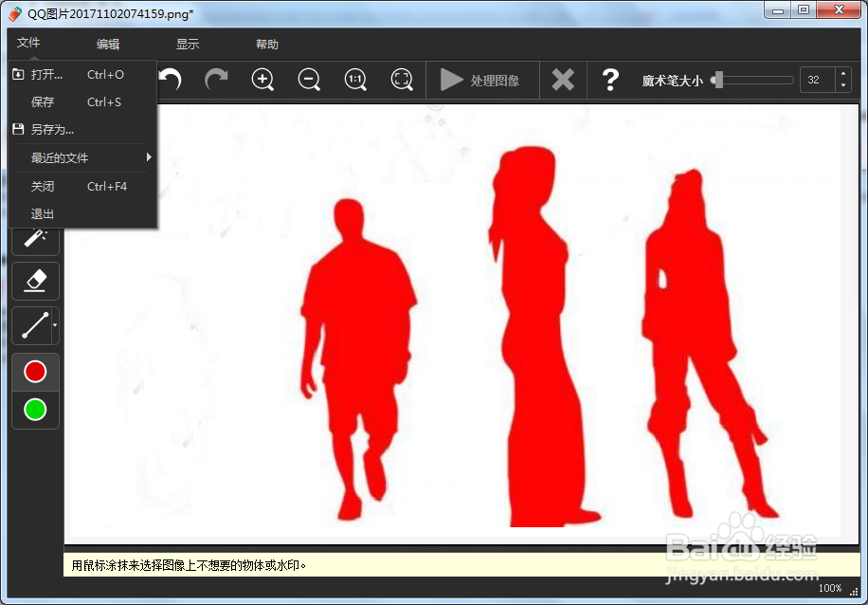Select the line tool
868x605 pixels.
(32, 325)
